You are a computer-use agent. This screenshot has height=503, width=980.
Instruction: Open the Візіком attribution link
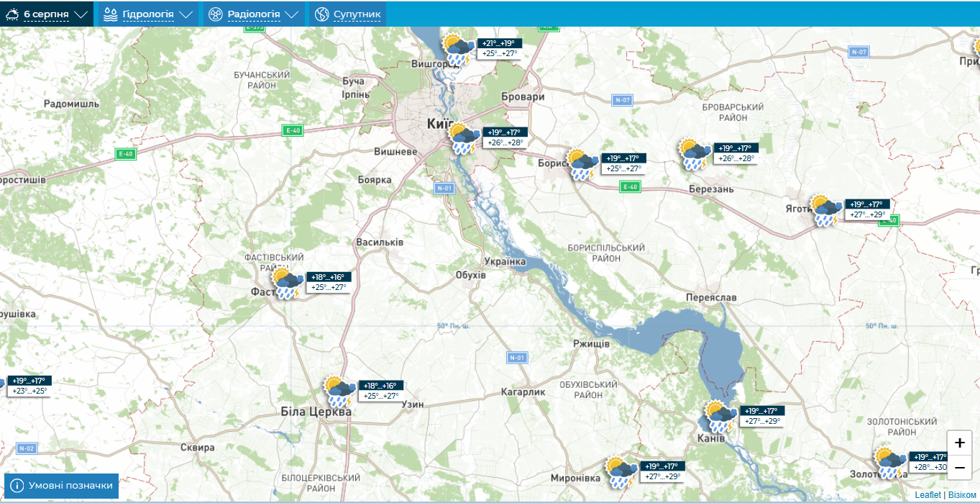[x=962, y=495]
